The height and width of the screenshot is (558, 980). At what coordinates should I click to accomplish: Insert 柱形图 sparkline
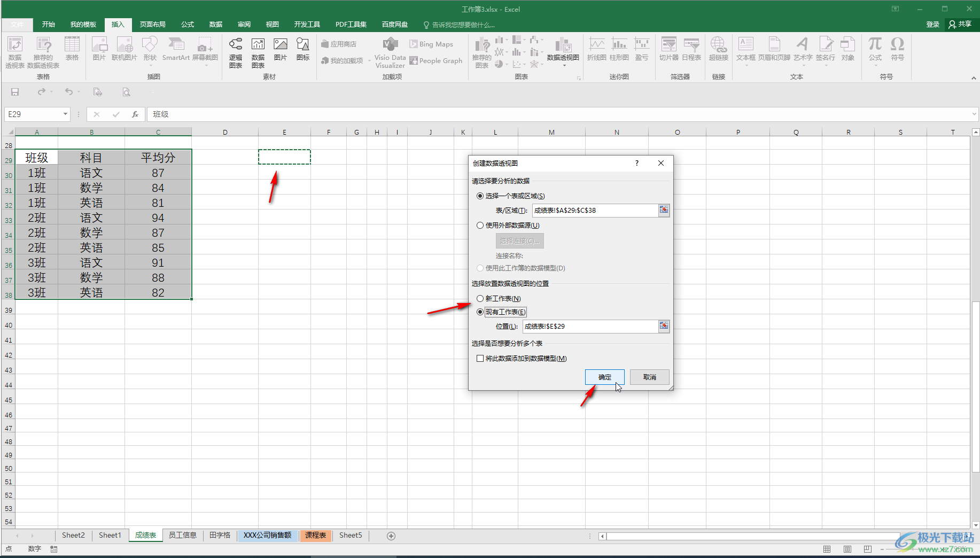[x=619, y=48]
